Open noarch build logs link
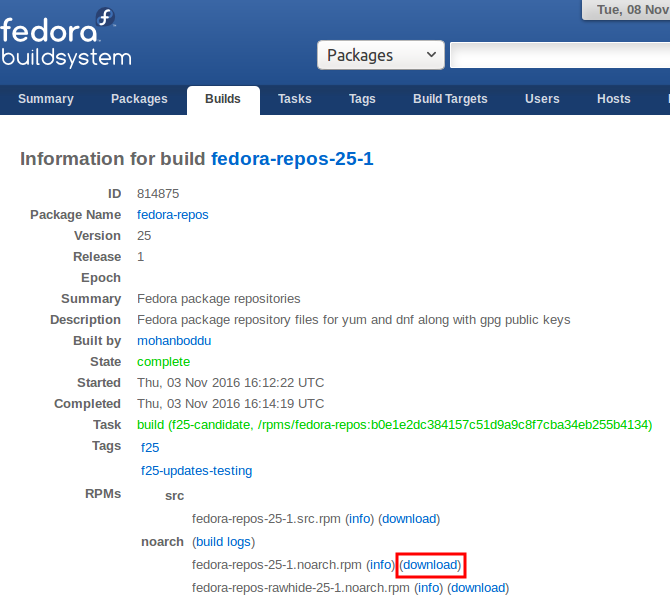The image size is (670, 600). pos(223,541)
